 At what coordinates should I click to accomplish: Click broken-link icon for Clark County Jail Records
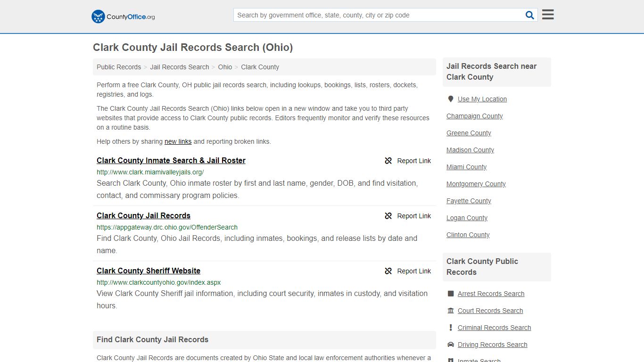(x=388, y=216)
